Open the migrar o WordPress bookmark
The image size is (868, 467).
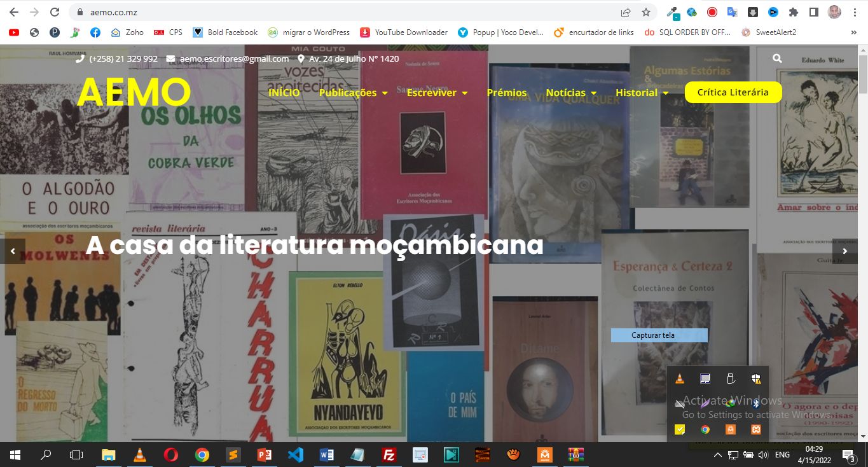pyautogui.click(x=309, y=32)
